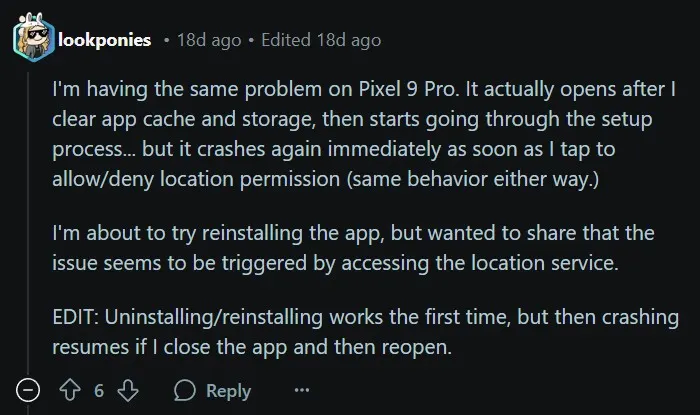The width and height of the screenshot is (700, 415).
Task: Click the "Edited 18d ago" label
Action: tap(320, 41)
